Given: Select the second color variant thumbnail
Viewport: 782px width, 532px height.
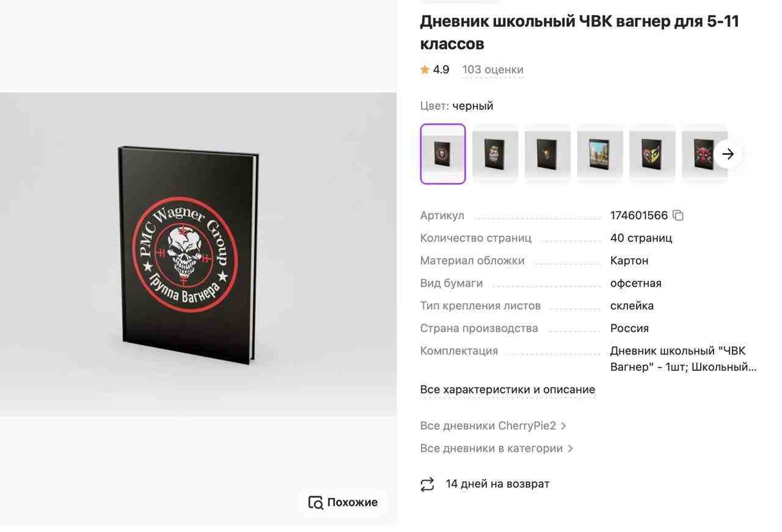Looking at the screenshot, I should pyautogui.click(x=495, y=154).
